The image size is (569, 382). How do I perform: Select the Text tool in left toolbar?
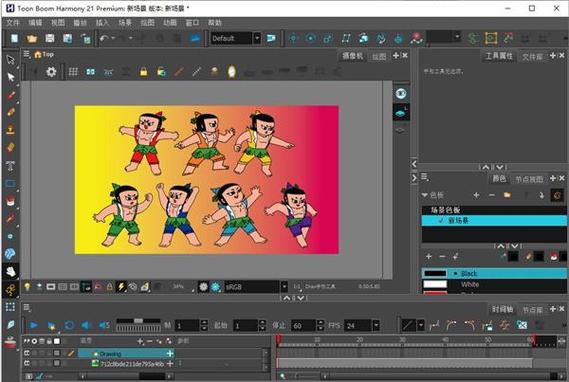11,165
